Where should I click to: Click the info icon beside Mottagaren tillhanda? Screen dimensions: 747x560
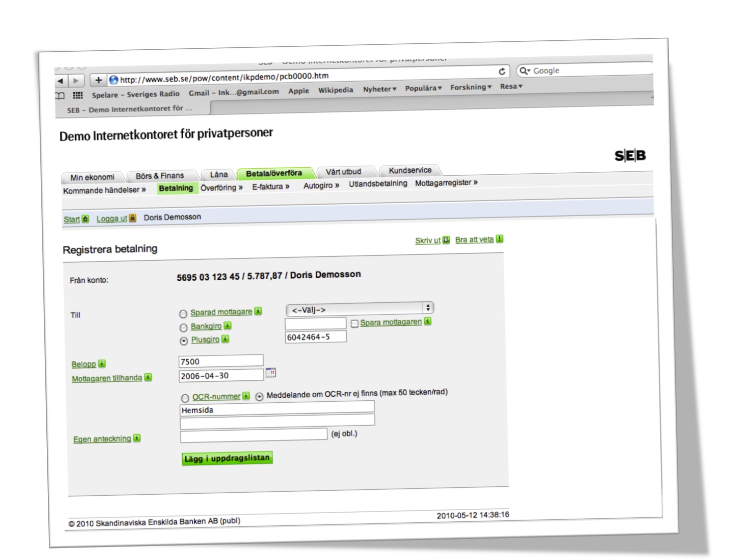click(148, 377)
